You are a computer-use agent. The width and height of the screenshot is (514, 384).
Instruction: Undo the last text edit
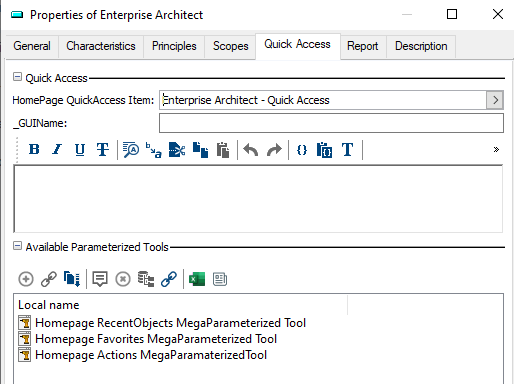pos(251,150)
